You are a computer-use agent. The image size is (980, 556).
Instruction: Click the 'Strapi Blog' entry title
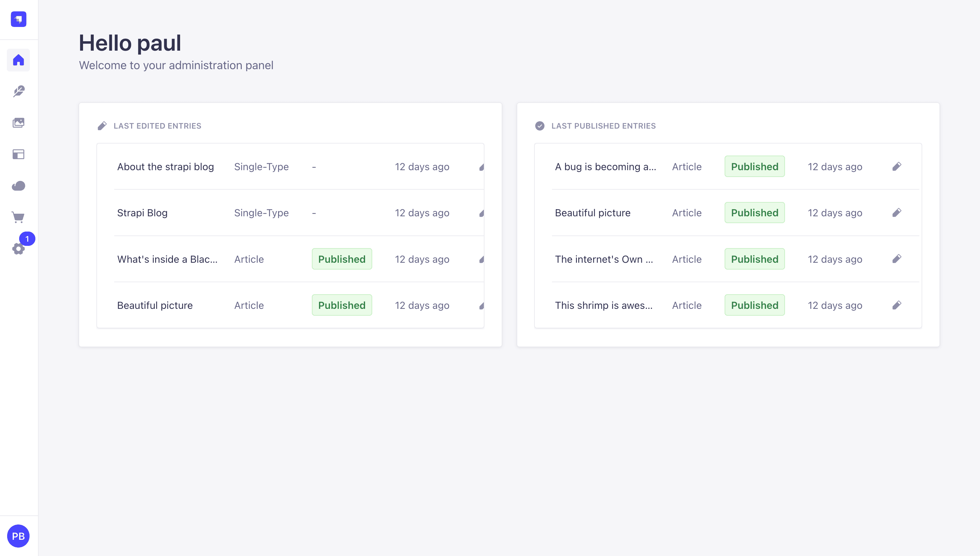(x=142, y=213)
